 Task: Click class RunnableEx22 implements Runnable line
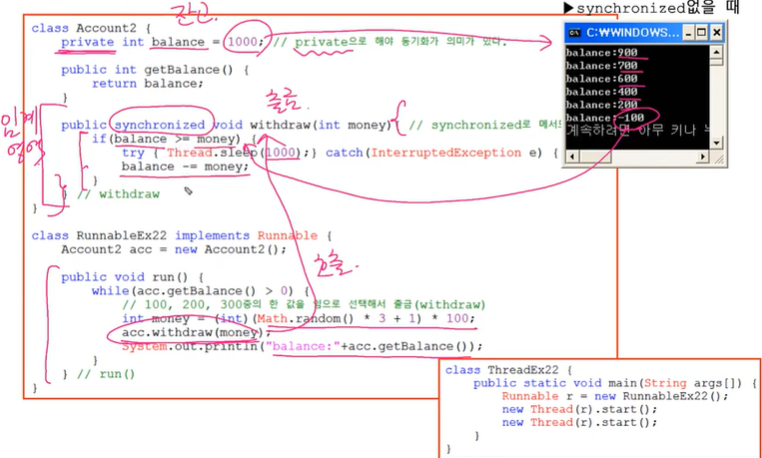click(181, 236)
